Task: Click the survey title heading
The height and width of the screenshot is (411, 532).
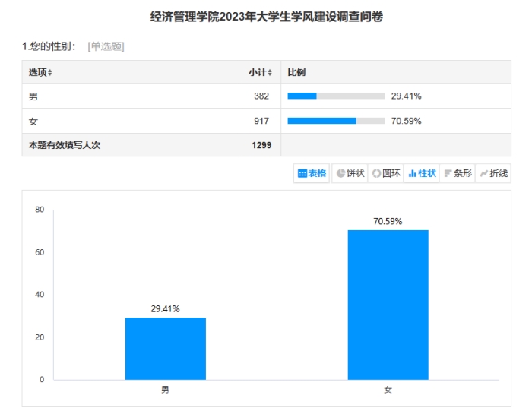Action: click(x=266, y=17)
